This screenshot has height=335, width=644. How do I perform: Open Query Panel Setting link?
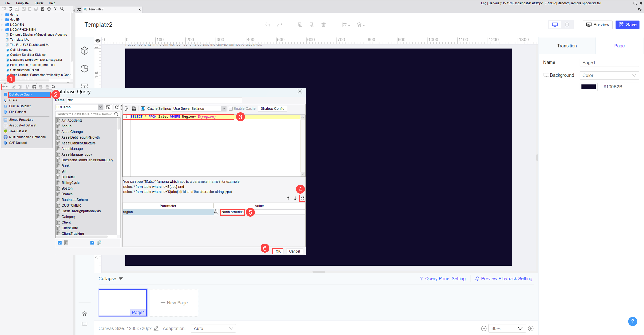442,278
